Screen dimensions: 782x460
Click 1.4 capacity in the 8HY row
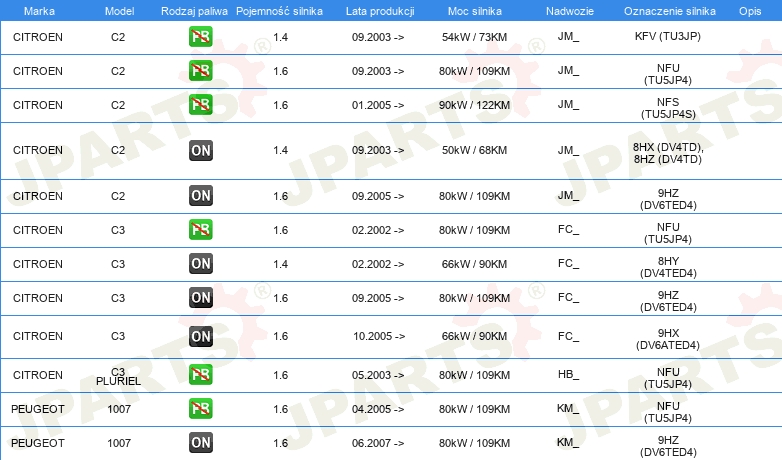[280, 264]
